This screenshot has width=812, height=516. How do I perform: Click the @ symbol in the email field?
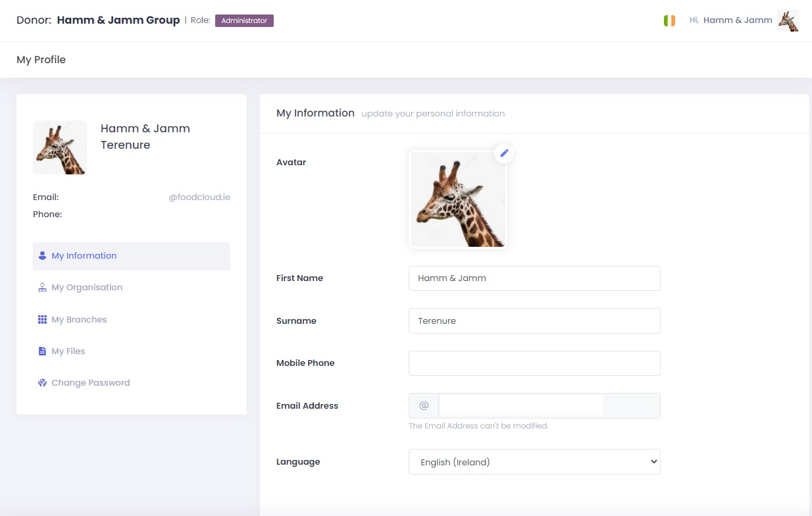click(x=424, y=406)
